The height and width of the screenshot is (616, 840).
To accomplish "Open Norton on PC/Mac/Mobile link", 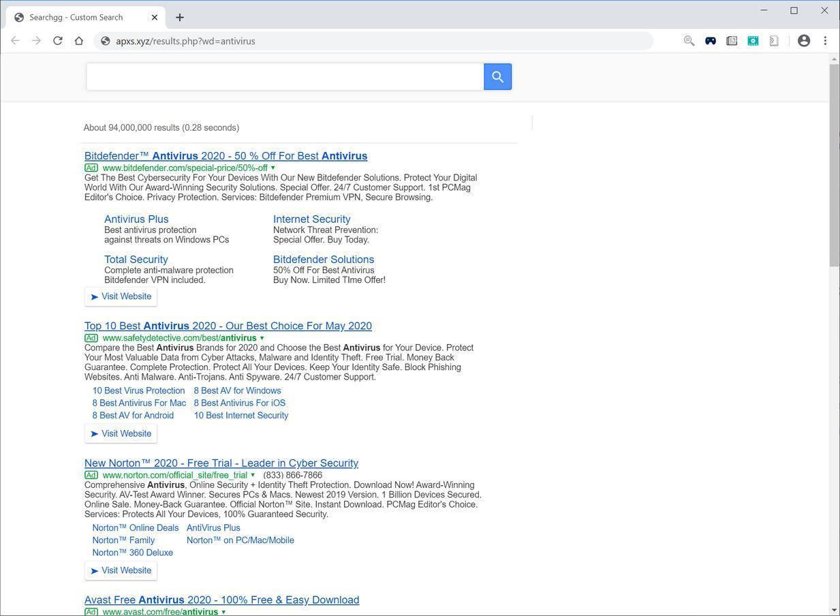I will pyautogui.click(x=240, y=540).
